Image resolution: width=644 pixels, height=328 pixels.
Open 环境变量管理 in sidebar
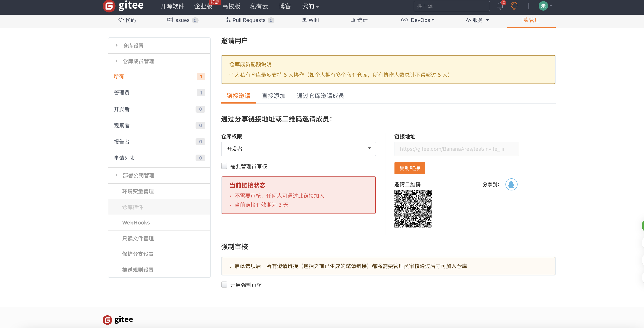click(159, 191)
